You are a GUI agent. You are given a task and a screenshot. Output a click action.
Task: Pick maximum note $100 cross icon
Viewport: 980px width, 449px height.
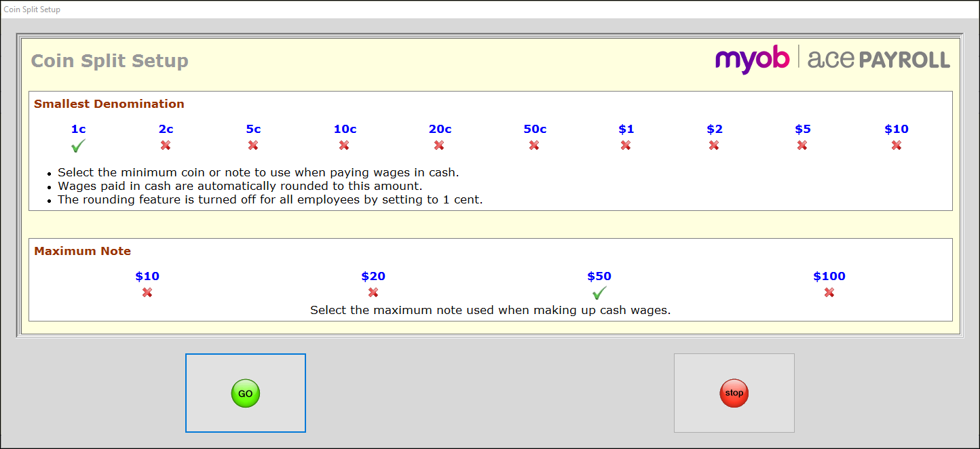tap(829, 292)
